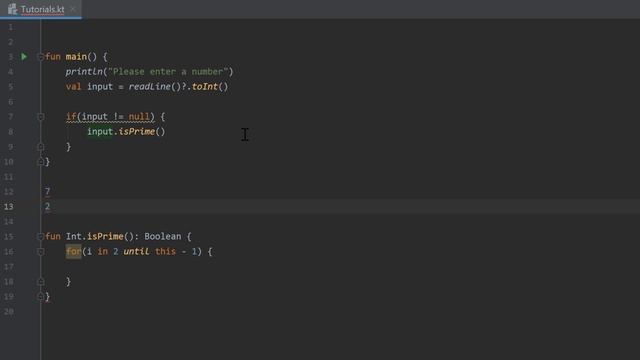Click fold end marker on line 9
Viewport: 640px width, 360px height.
[x=40, y=147]
